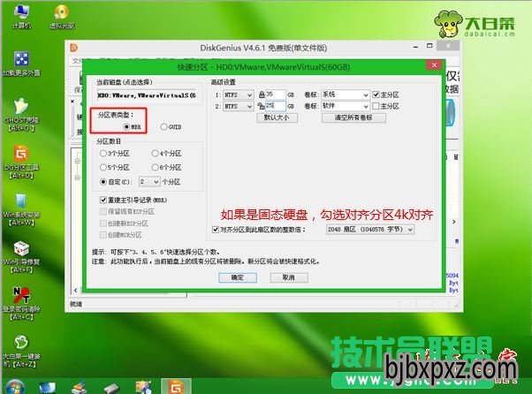Open the 卷标 dropdown showing 系统
The height and width of the screenshot is (394, 532).
tap(345, 95)
